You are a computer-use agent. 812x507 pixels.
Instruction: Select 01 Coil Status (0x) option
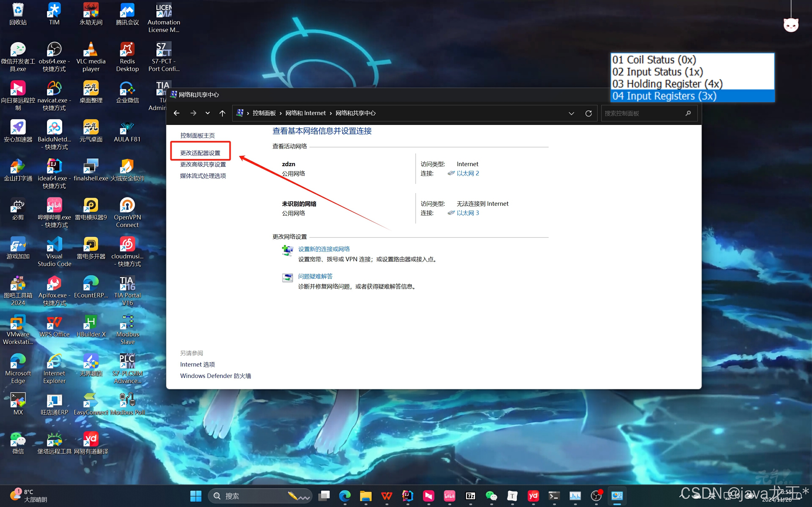coord(654,60)
